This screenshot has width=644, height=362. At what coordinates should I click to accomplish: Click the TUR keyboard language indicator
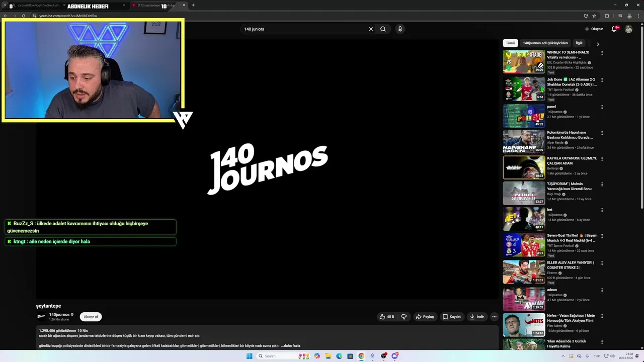pyautogui.click(x=597, y=356)
